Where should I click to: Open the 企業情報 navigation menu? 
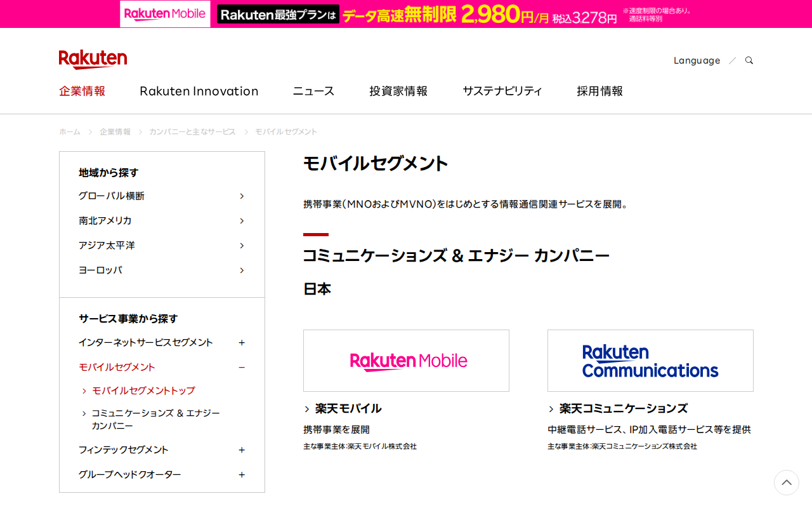[x=82, y=91]
